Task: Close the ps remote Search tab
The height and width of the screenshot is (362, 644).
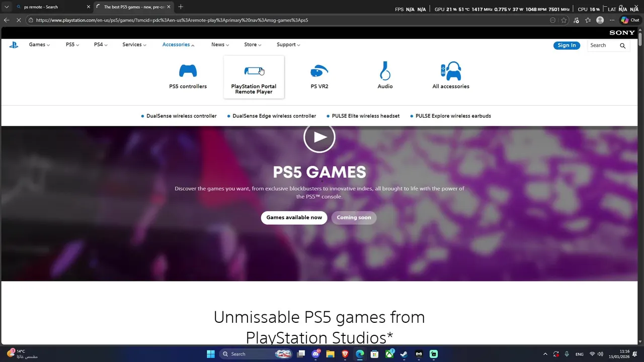Action: click(x=89, y=7)
